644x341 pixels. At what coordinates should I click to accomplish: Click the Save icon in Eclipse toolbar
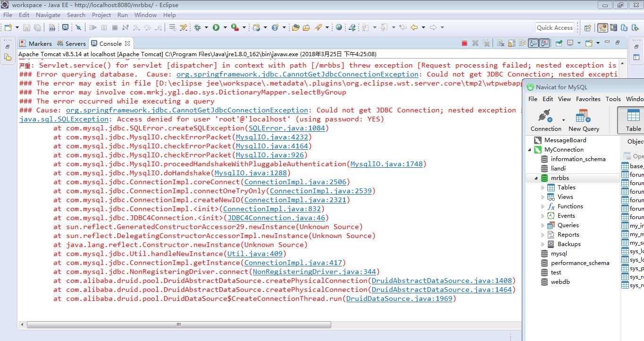[x=26, y=27]
